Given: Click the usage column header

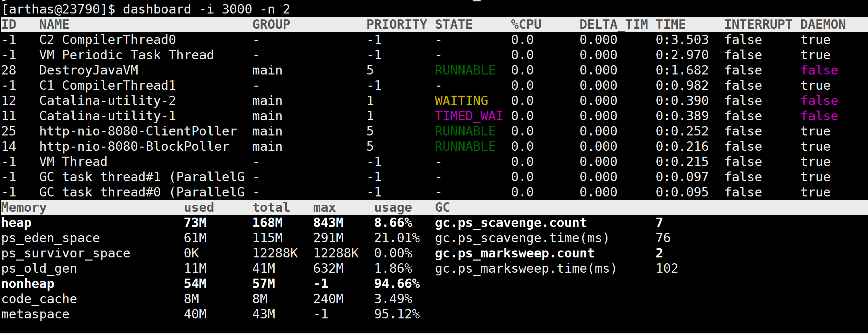Looking at the screenshot, I should 393,207.
